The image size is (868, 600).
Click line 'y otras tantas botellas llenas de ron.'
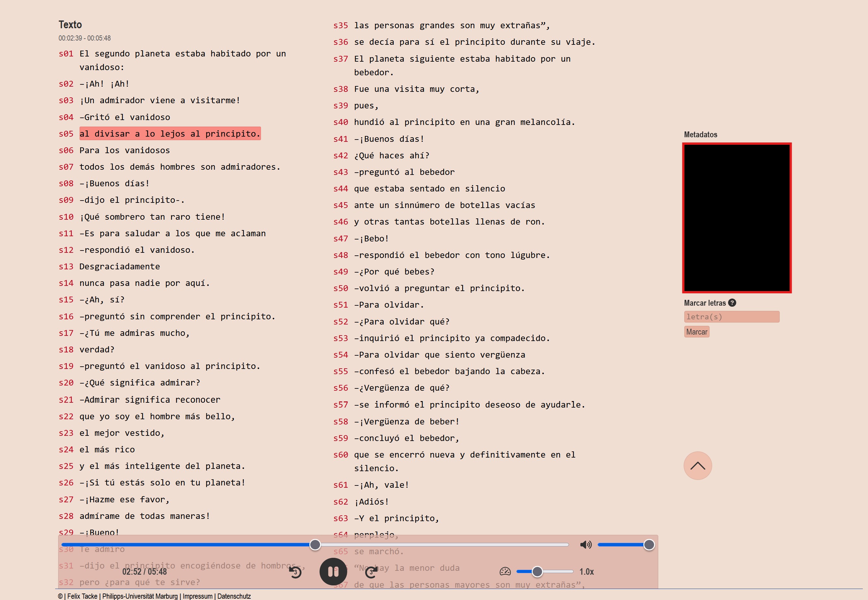(450, 221)
